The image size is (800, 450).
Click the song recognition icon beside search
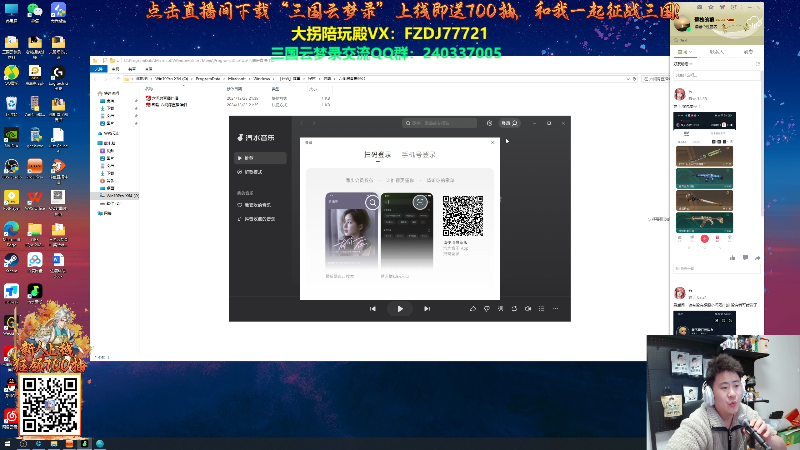coord(489,123)
